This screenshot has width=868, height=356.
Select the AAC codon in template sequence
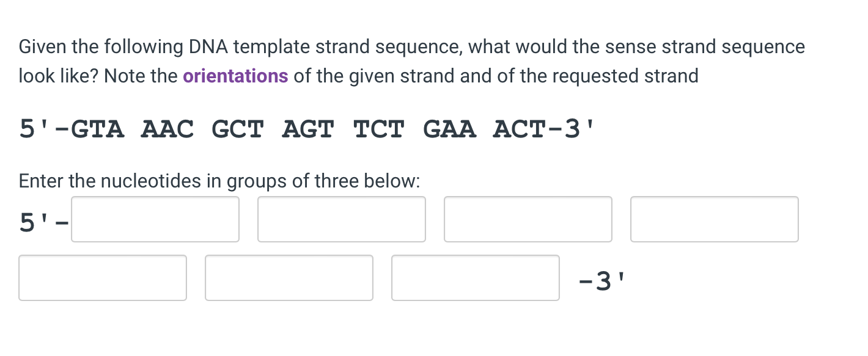167,129
